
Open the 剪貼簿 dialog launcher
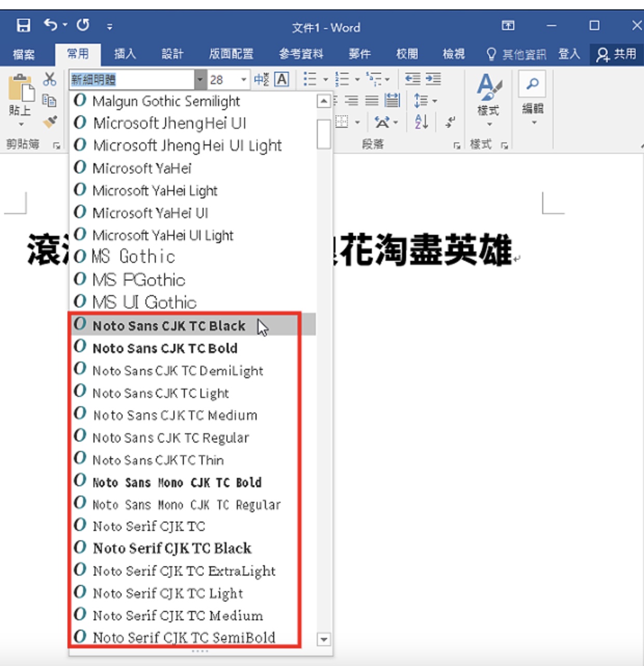(57, 146)
